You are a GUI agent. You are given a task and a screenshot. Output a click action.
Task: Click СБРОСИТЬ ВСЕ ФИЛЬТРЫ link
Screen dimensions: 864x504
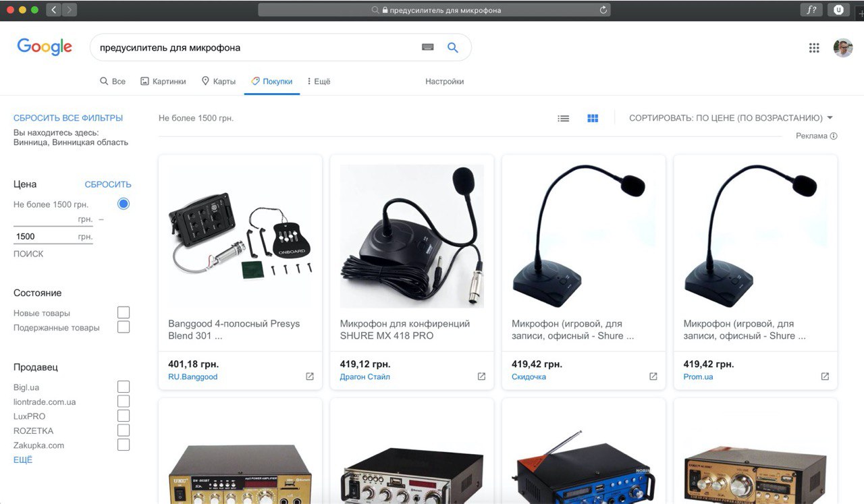[68, 118]
